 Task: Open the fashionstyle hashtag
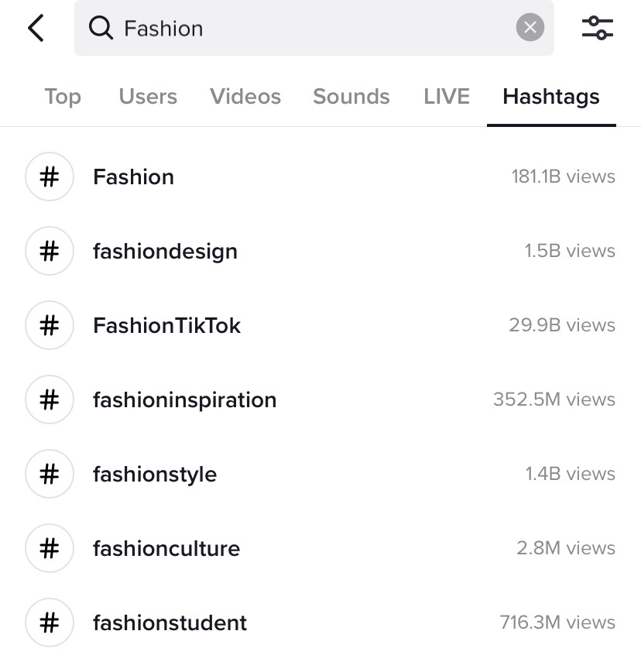[x=154, y=474]
